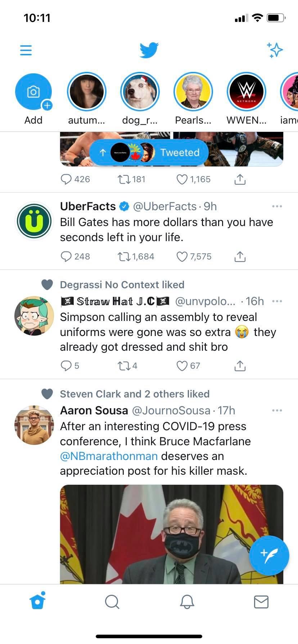The height and width of the screenshot is (644, 298).
Task: Open the Messages envelope tab
Action: click(x=261, y=602)
